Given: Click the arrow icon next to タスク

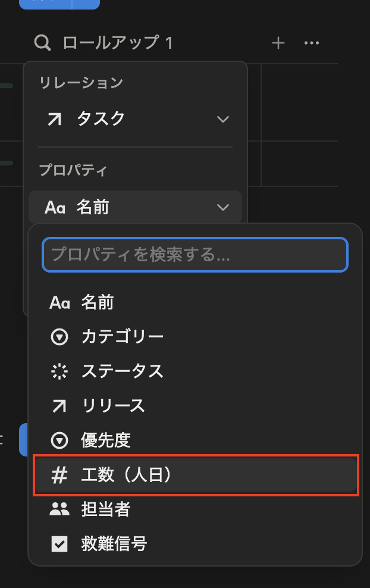Looking at the screenshot, I should coord(54,119).
